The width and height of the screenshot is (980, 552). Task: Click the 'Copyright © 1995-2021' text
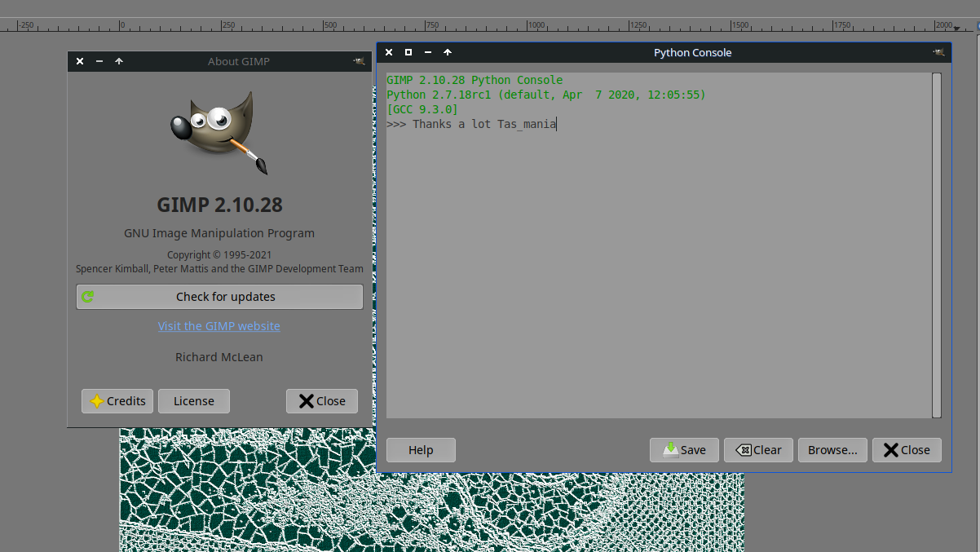(219, 254)
